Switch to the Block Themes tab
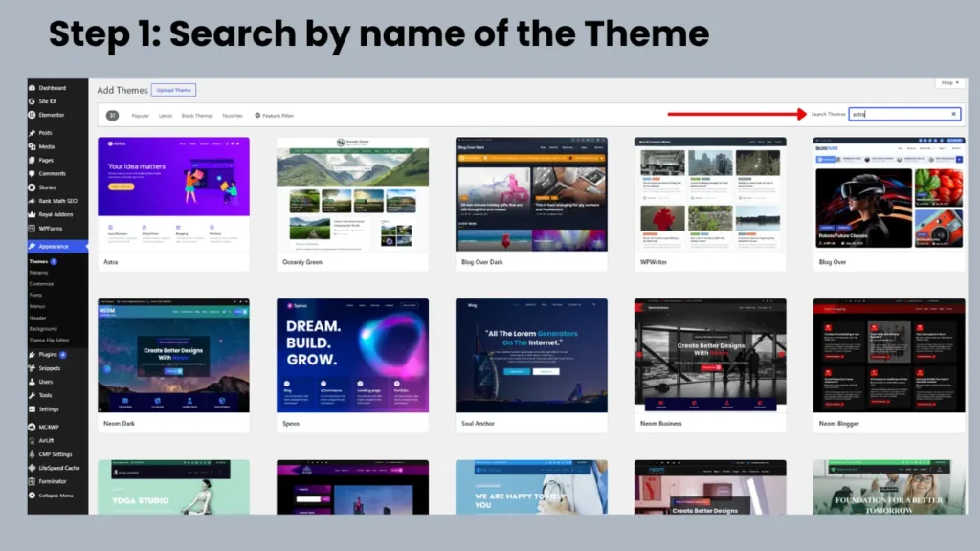 point(197,116)
